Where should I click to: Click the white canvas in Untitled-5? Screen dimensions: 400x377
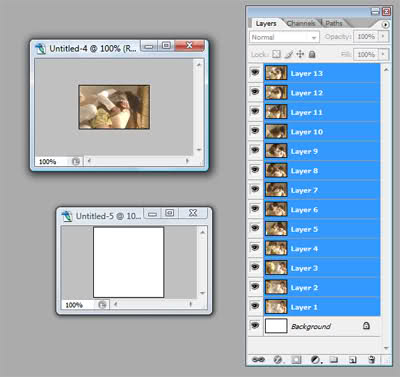129,262
